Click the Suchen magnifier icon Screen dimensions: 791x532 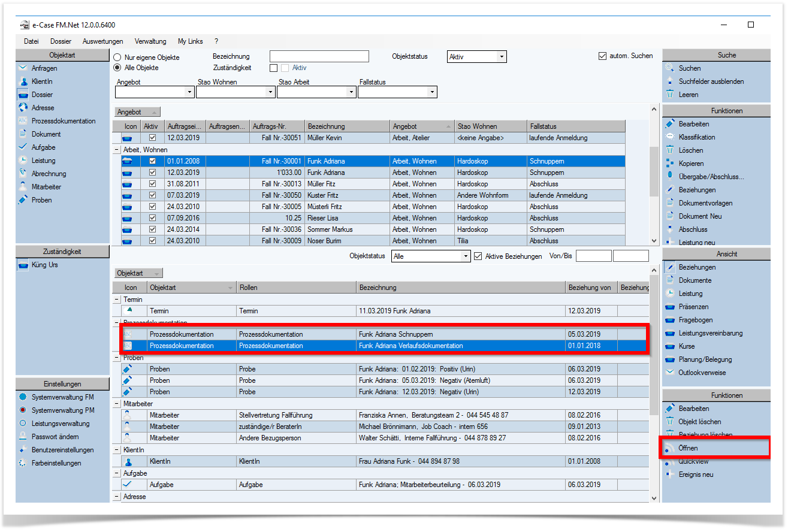point(670,68)
